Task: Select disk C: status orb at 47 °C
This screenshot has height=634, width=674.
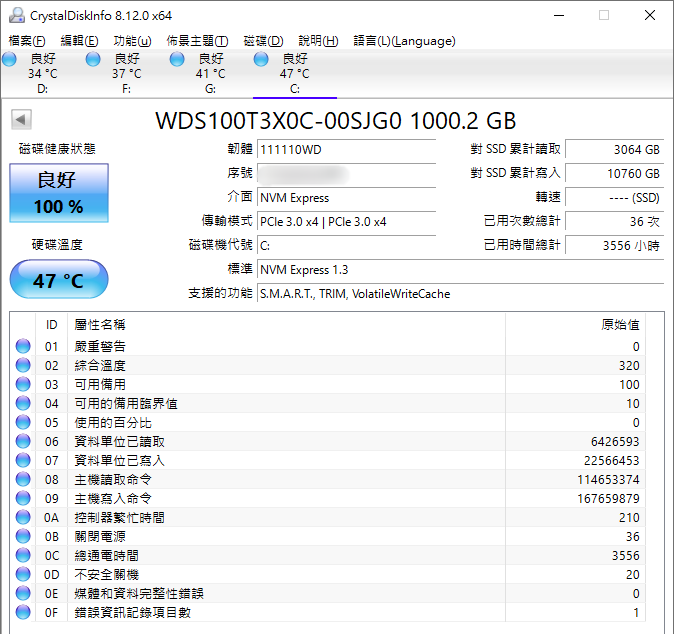Action: tap(261, 59)
